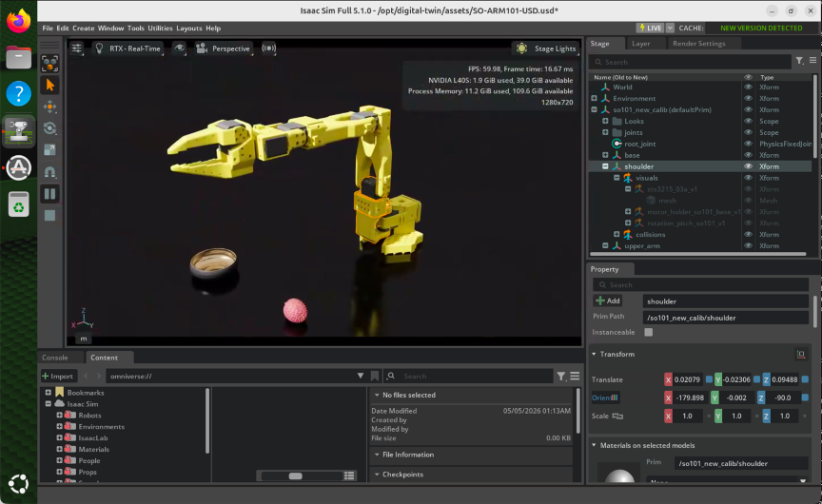Switch to the Console tab

[x=55, y=358]
